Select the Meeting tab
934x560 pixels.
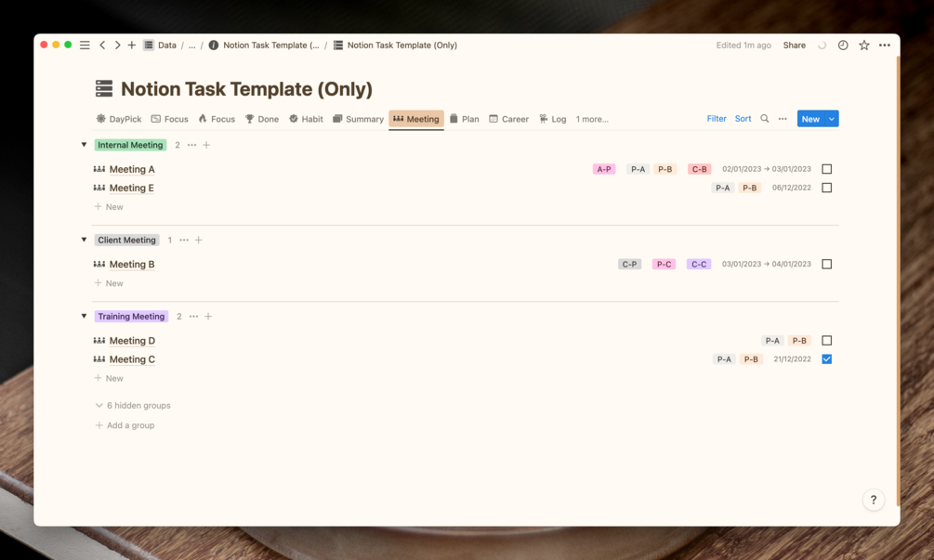point(416,119)
